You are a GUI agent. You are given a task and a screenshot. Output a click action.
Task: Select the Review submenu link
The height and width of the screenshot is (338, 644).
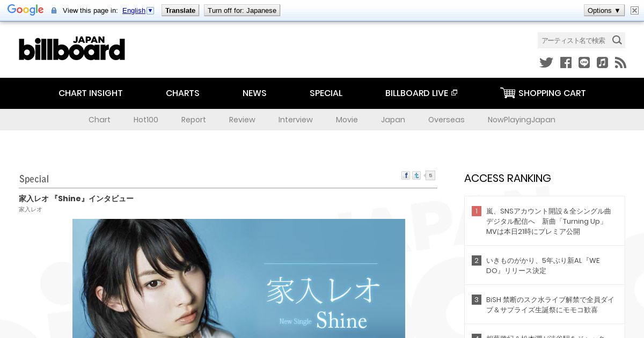click(242, 120)
